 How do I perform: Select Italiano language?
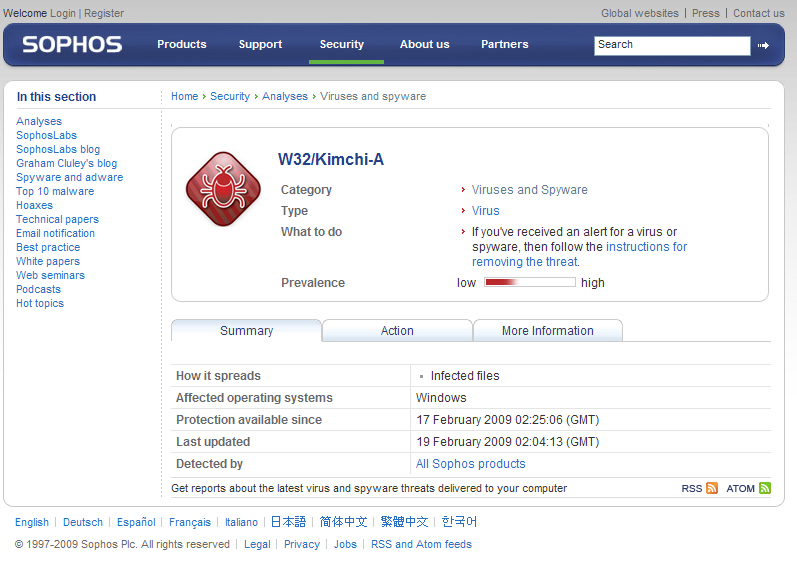click(241, 522)
